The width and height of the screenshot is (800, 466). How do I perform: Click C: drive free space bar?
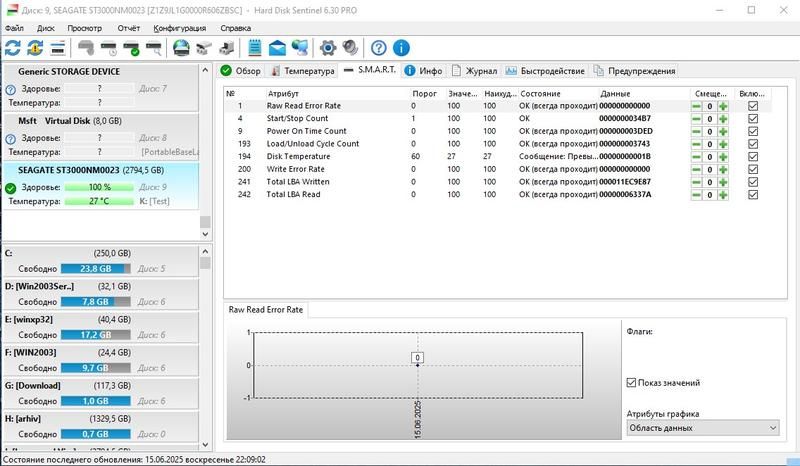[95, 268]
